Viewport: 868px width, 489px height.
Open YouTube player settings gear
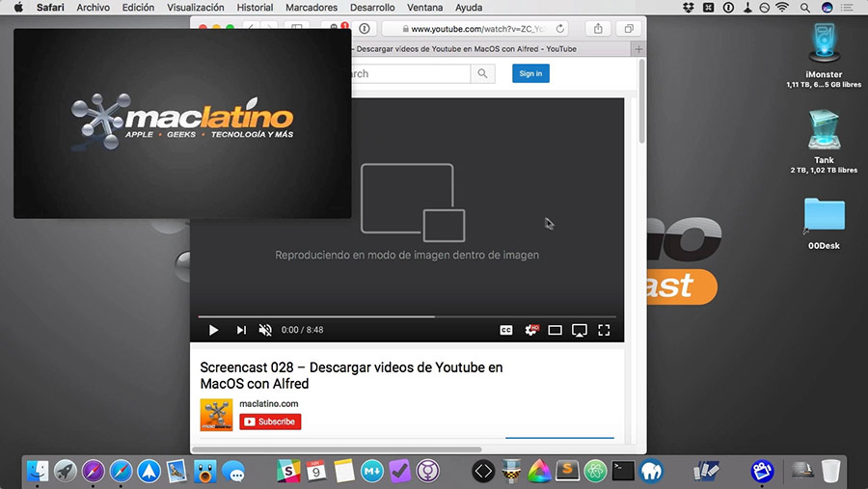click(530, 330)
